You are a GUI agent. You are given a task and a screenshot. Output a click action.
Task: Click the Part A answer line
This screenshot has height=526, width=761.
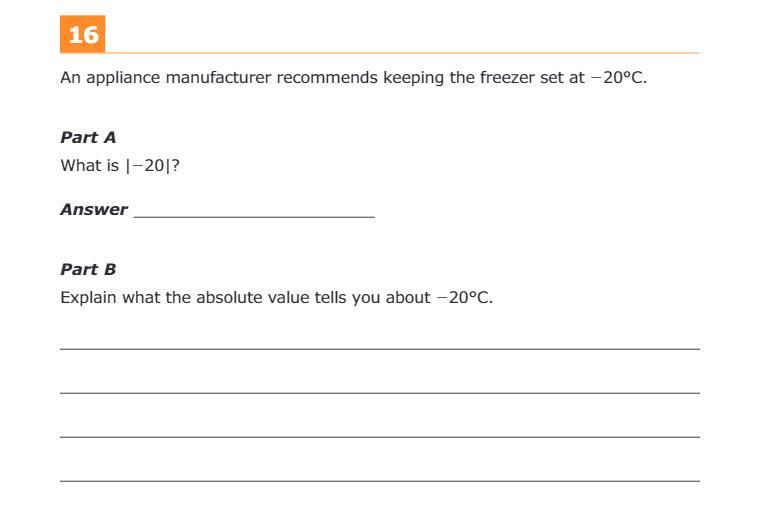point(254,216)
